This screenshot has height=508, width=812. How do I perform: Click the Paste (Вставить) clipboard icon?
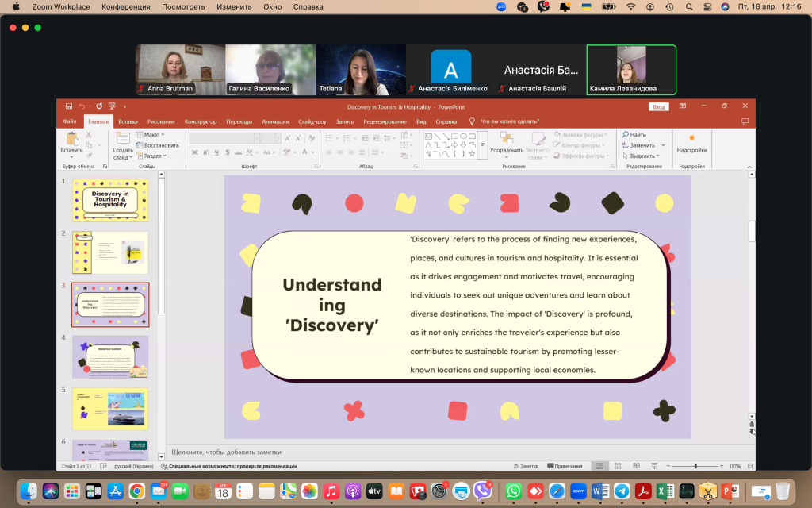71,138
